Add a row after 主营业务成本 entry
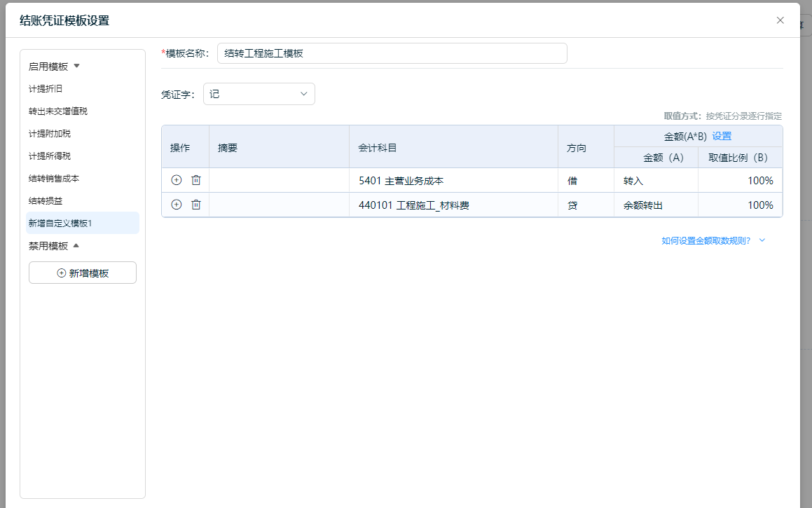The height and width of the screenshot is (508, 812). pos(177,180)
